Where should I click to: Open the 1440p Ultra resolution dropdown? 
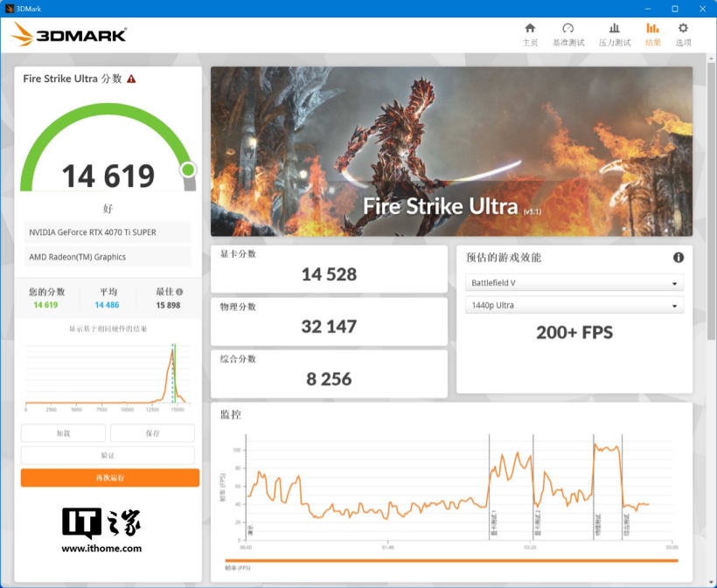tap(574, 306)
